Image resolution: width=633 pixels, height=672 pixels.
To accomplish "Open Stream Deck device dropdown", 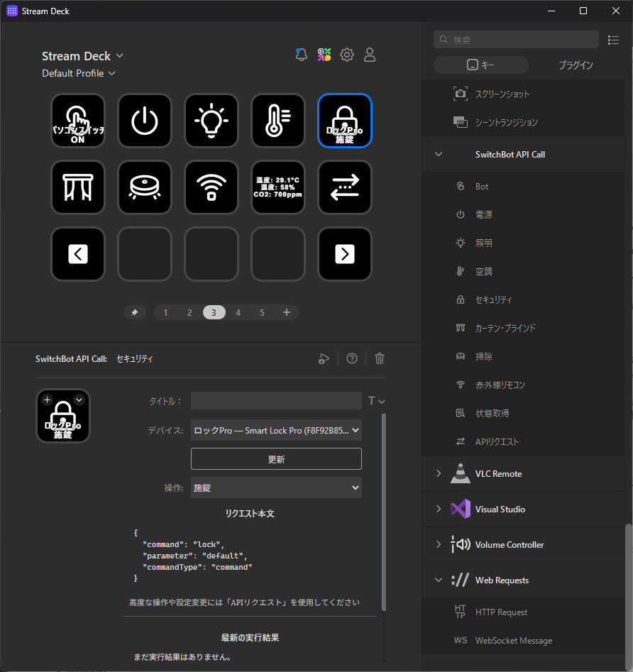I will point(83,56).
